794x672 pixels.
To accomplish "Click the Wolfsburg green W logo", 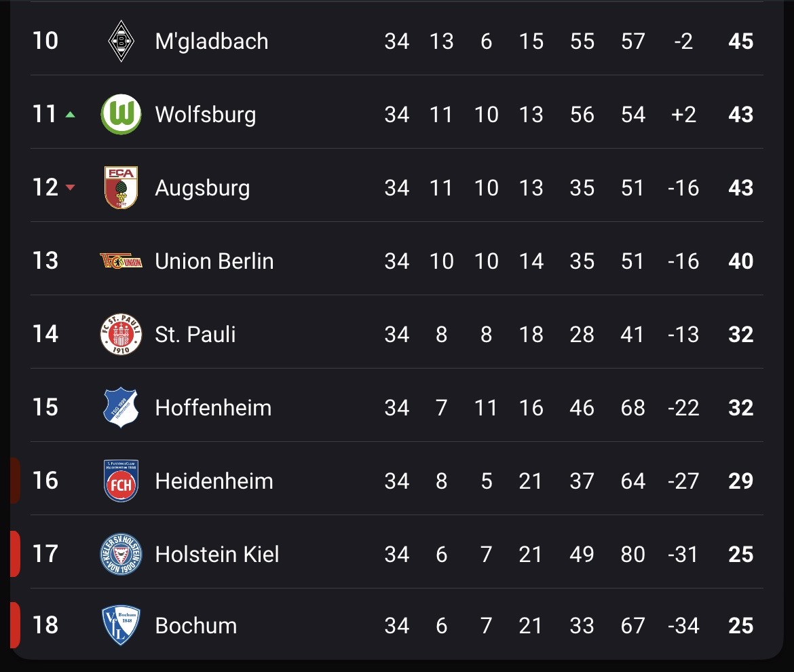I will tap(121, 114).
